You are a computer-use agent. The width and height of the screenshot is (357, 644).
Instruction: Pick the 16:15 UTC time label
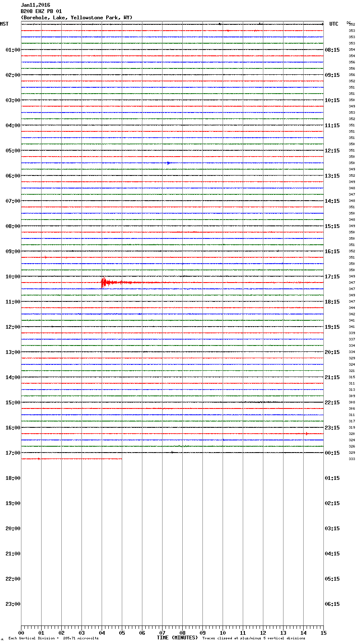[332, 251]
